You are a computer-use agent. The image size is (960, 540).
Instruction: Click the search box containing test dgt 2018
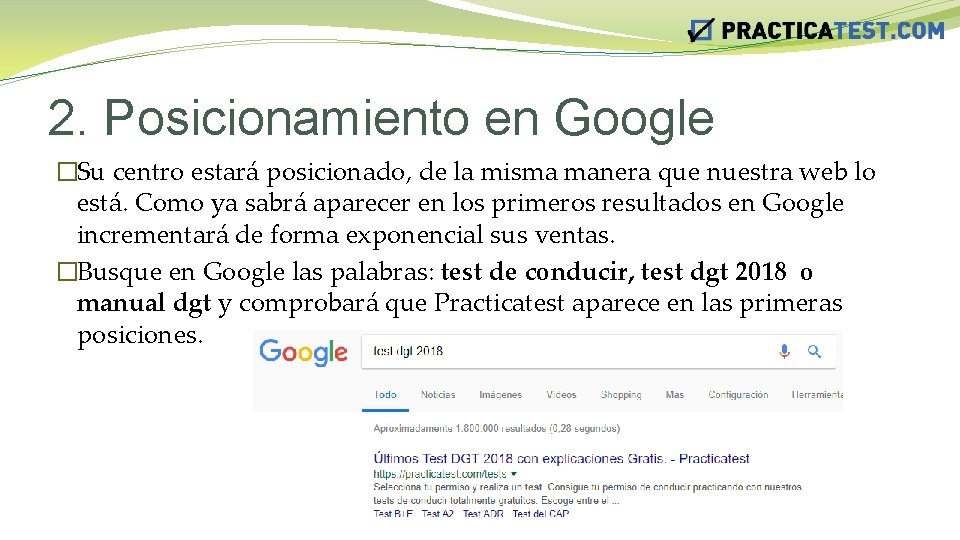(x=599, y=351)
